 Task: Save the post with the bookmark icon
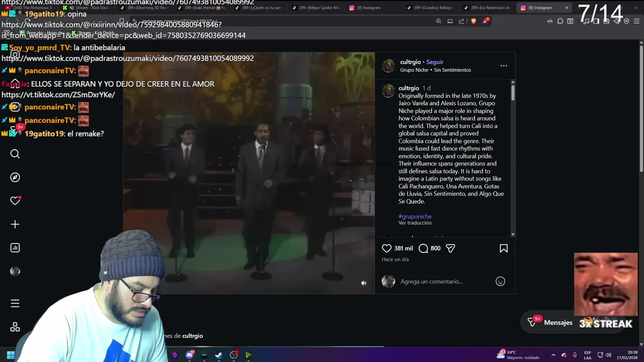(504, 248)
